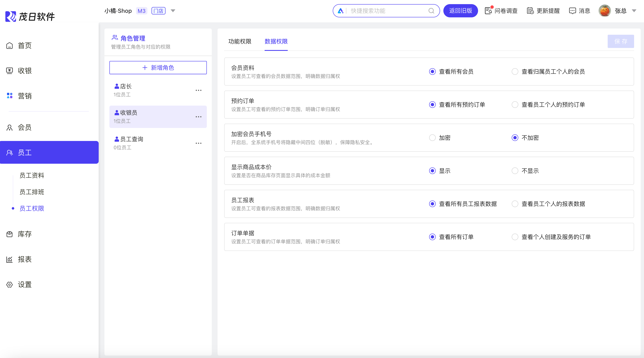Screen dimensions: 644x358
Task: Expand store switcher dropdown arrow
Action: pos(173,11)
